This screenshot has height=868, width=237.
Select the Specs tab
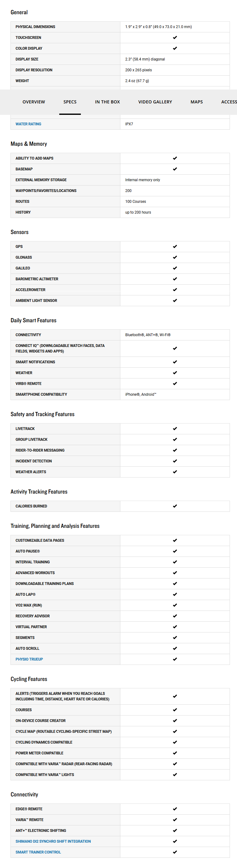click(70, 102)
